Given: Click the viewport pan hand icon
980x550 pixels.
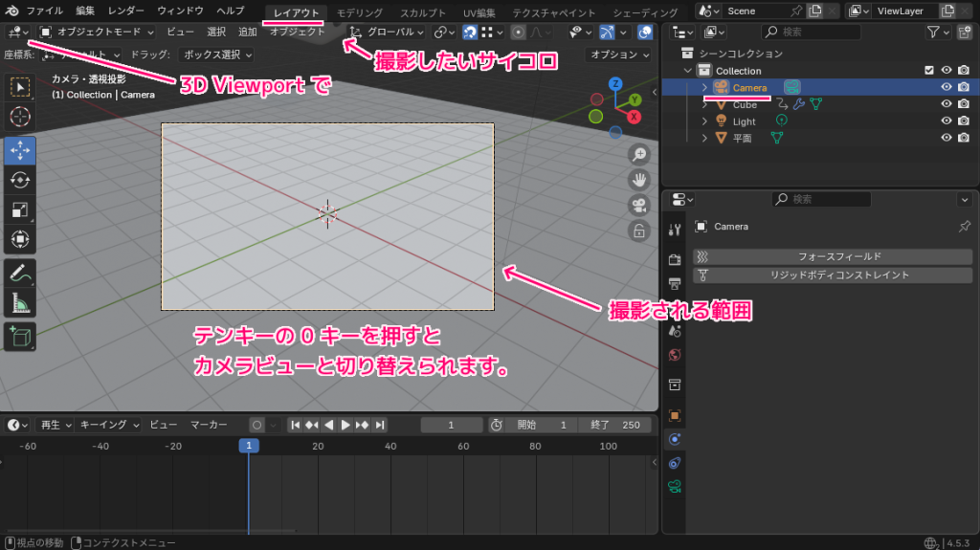Looking at the screenshot, I should click(638, 180).
